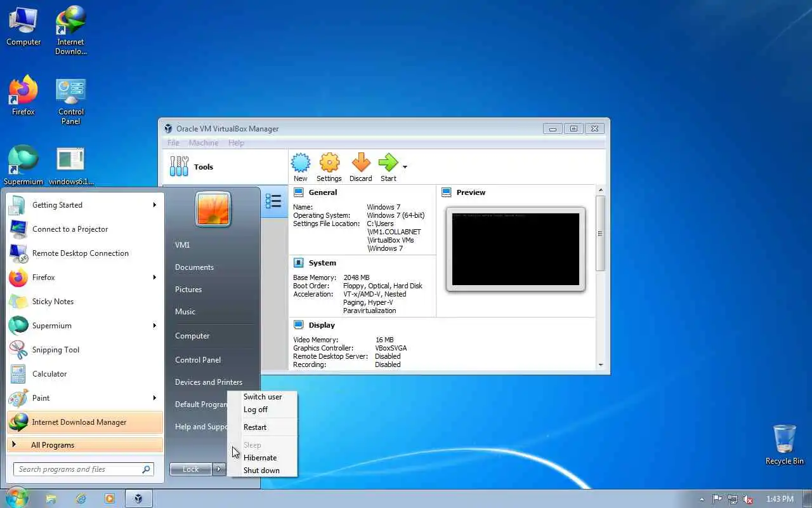This screenshot has height=508, width=812.
Task: Launch Internet Download Manager from Start menu
Action: tap(85, 422)
